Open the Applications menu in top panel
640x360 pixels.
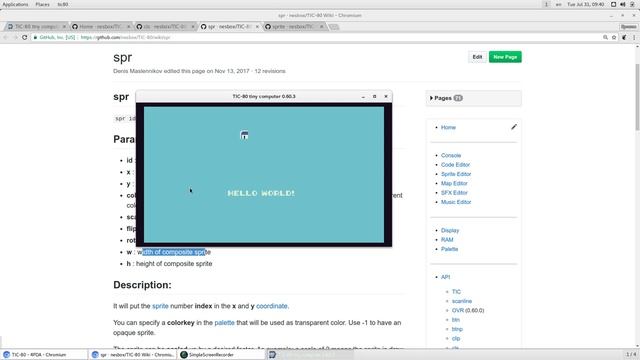click(16, 4)
